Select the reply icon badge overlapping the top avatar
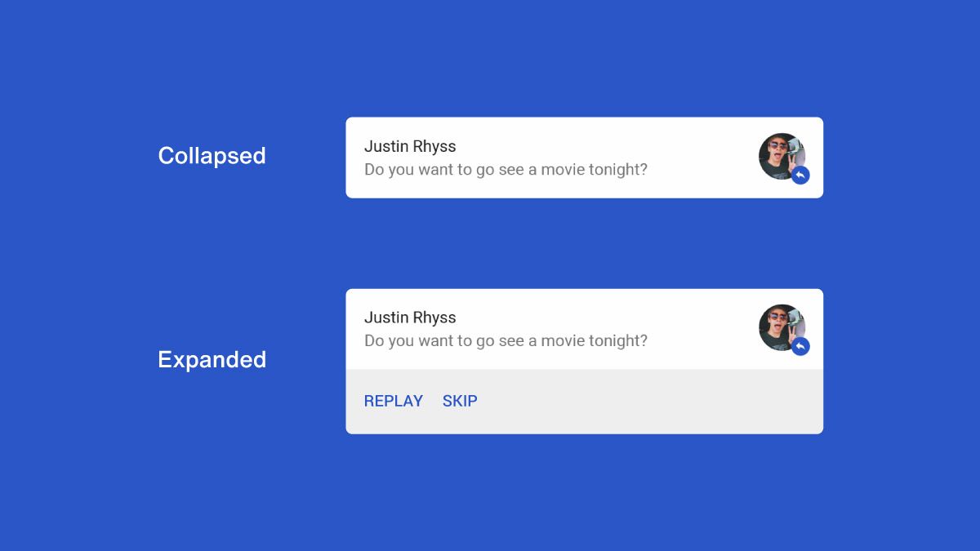Image resolution: width=980 pixels, height=551 pixels. pyautogui.click(x=800, y=175)
